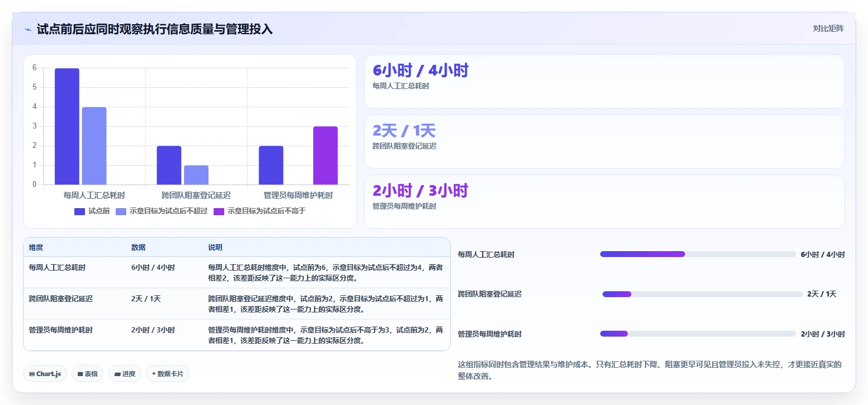Click table cell 2天 / 1天
Viewport: 868px width, 405px height.
(146, 299)
